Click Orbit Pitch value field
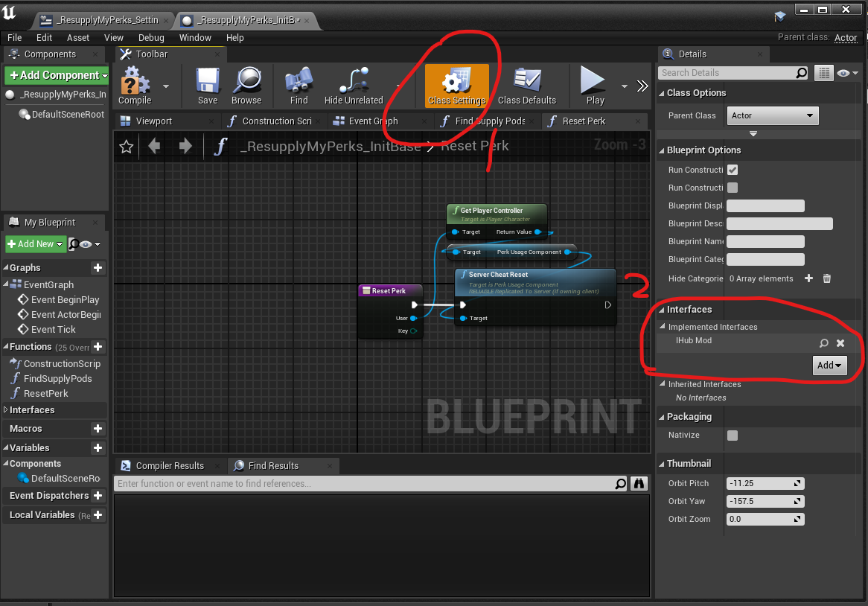868x606 pixels. tap(765, 483)
